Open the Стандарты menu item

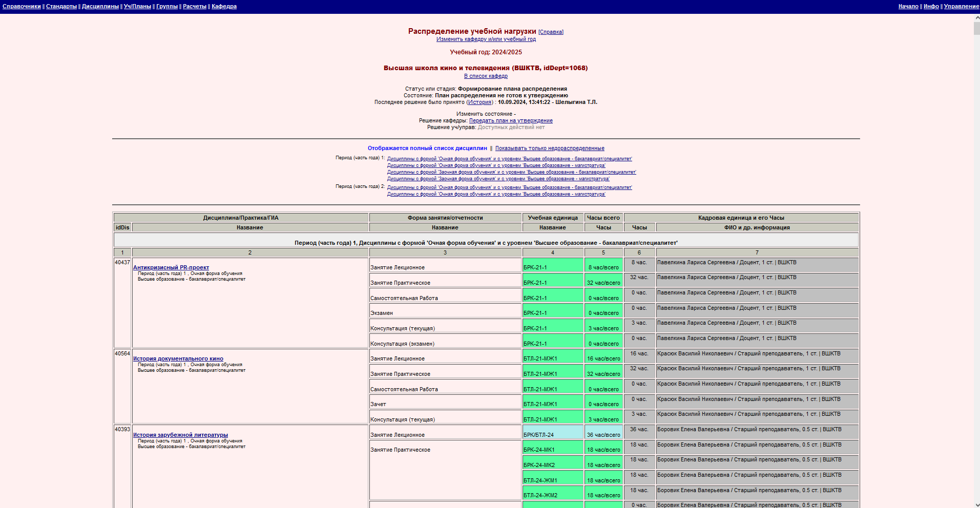[61, 6]
